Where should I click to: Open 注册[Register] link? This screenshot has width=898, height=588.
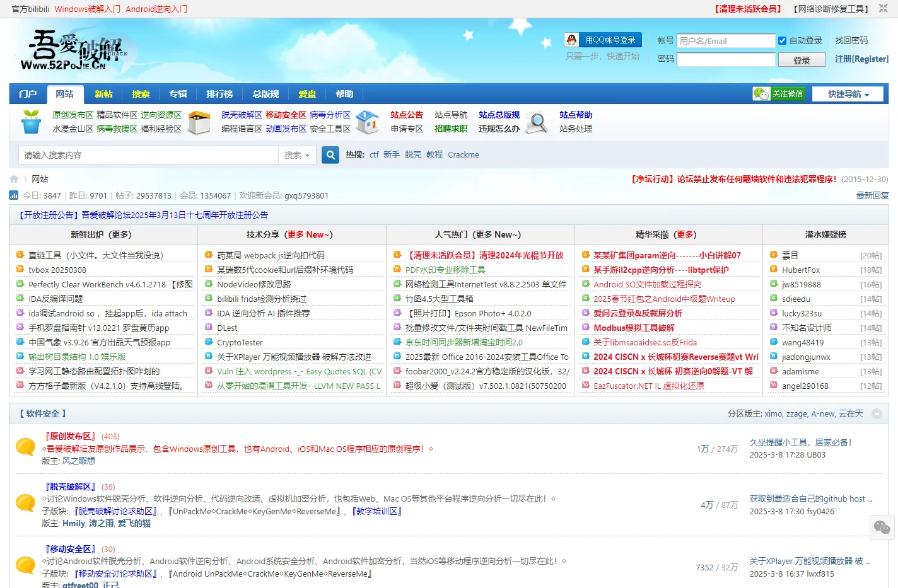[x=861, y=59]
